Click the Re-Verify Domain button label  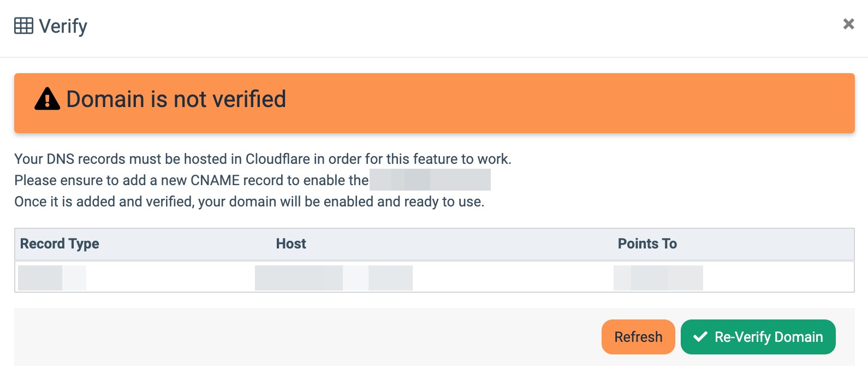pos(769,337)
